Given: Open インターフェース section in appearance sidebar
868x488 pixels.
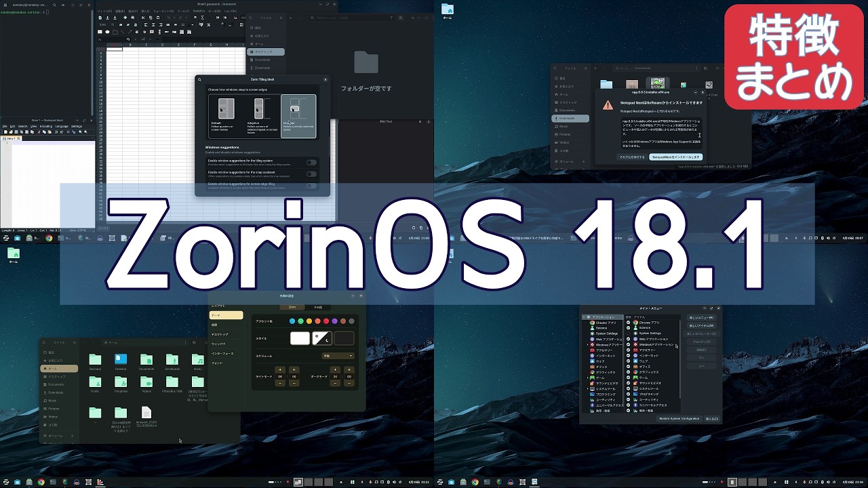Looking at the screenshot, I should [x=226, y=353].
